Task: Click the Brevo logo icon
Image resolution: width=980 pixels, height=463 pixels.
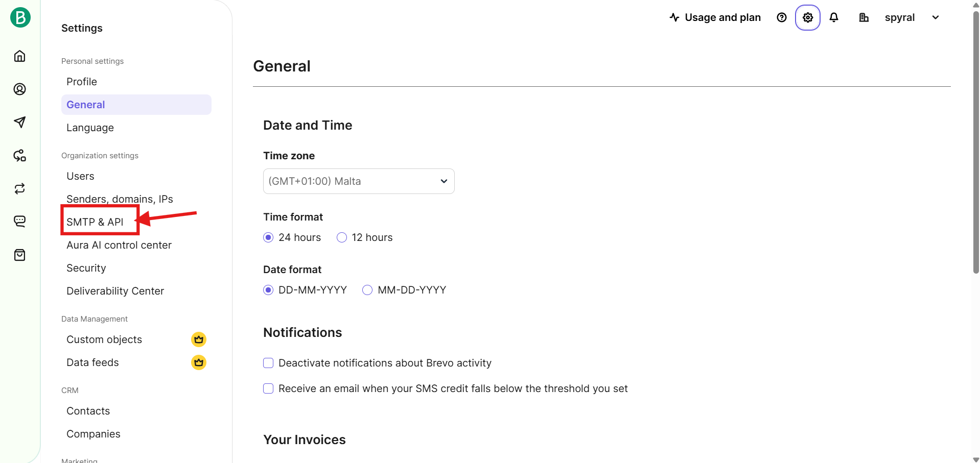Action: pos(20,17)
